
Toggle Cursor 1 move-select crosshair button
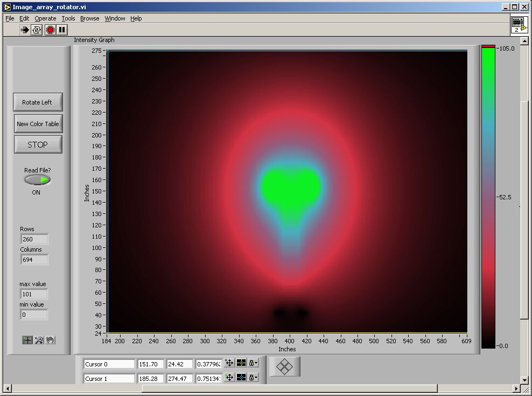pyautogui.click(x=229, y=378)
